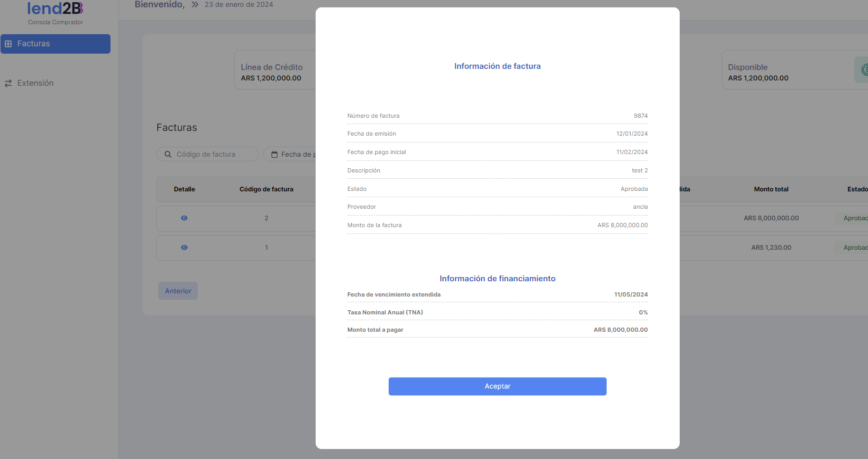Viewport: 868px width, 459px height.
Task: Click the green icon on the Disponible card
Action: point(863,69)
